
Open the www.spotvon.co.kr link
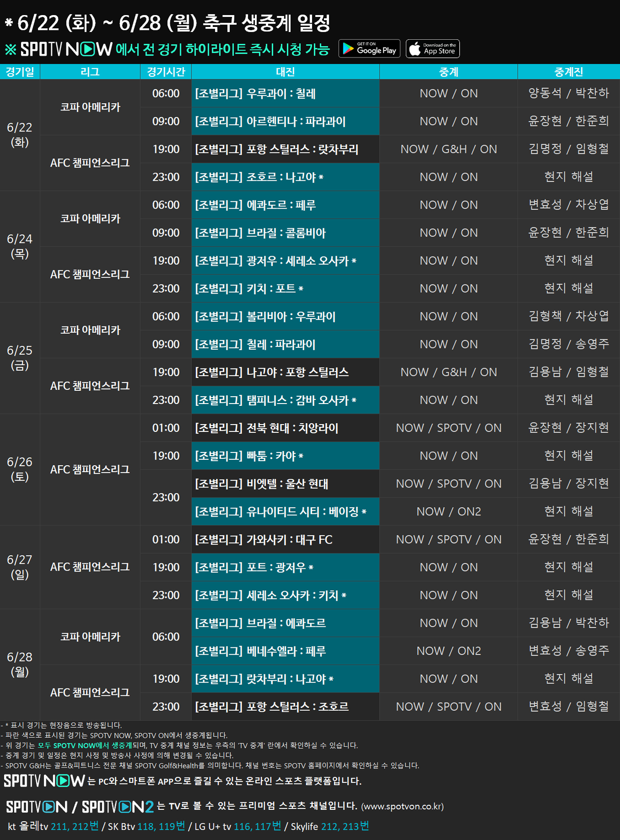pos(402,807)
